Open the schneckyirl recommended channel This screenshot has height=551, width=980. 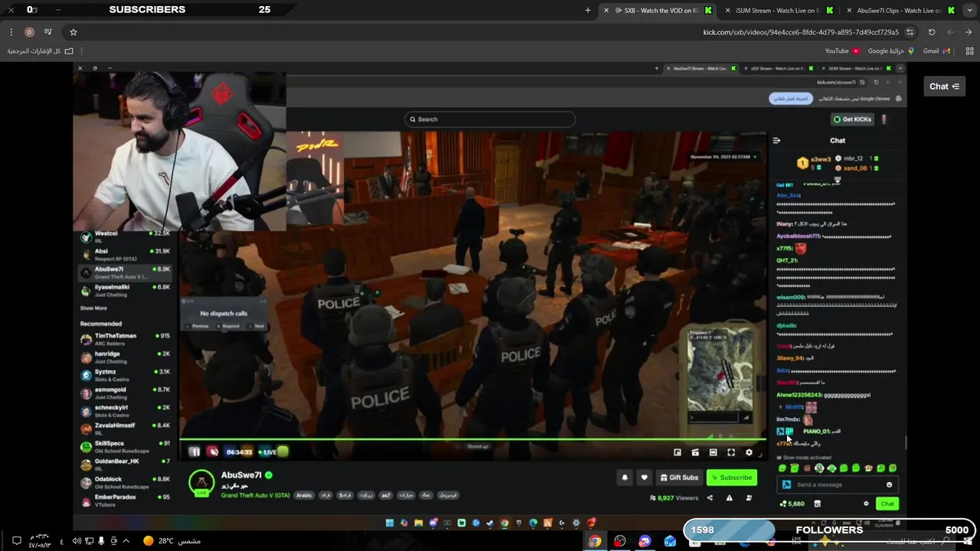(126, 410)
